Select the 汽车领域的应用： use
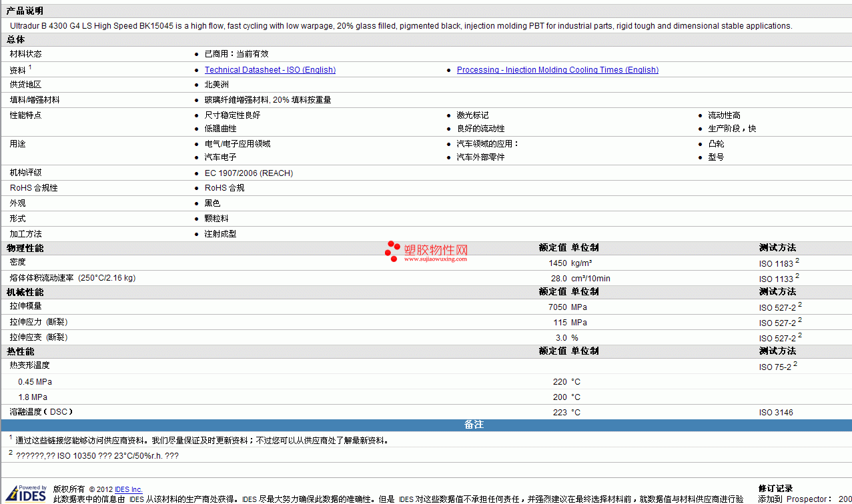Screen dimensions: 852x504 coord(488,144)
